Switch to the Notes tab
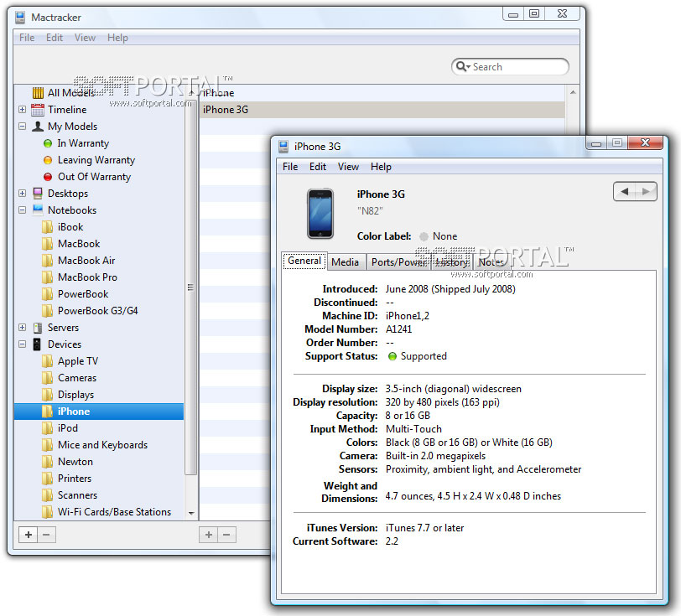The width and height of the screenshot is (681, 616). coord(491,262)
